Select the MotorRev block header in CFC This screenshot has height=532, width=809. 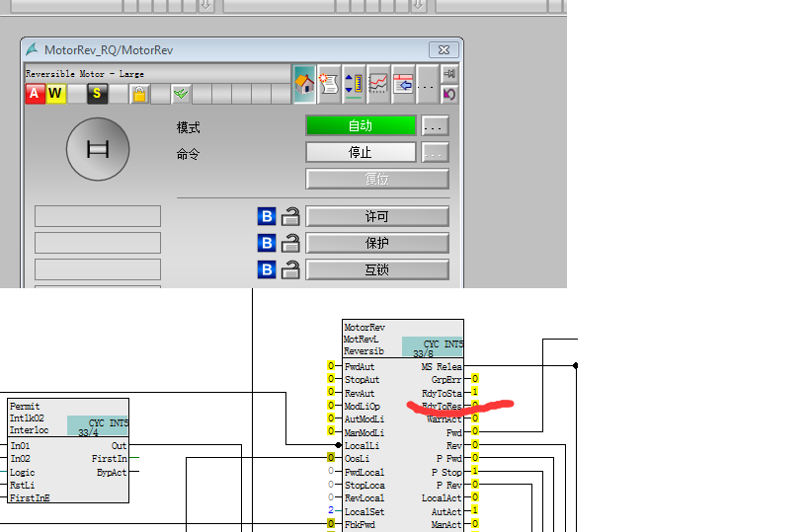402,339
